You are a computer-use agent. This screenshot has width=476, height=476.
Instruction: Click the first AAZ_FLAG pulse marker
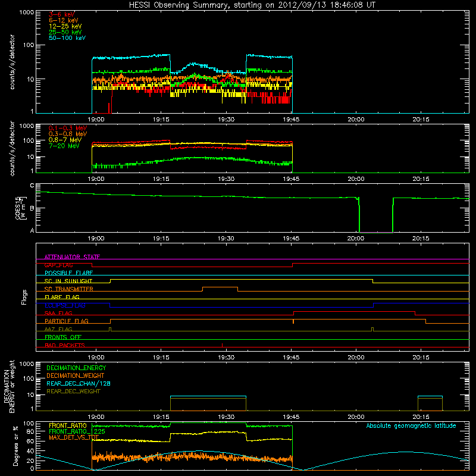point(110,329)
